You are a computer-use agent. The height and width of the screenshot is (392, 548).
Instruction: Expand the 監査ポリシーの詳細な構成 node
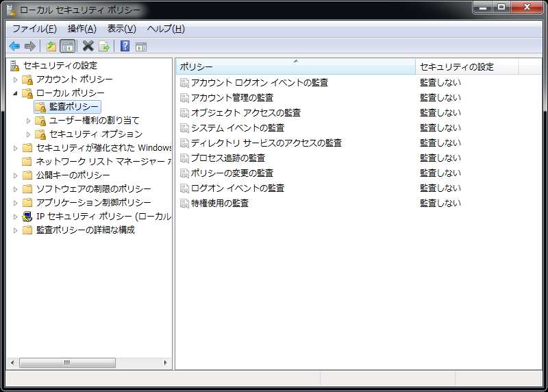[x=15, y=230]
